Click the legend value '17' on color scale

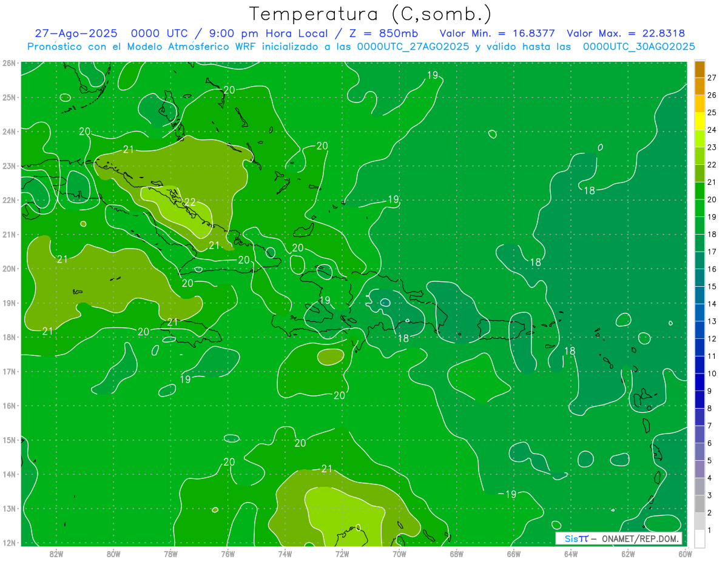pyautogui.click(x=712, y=252)
